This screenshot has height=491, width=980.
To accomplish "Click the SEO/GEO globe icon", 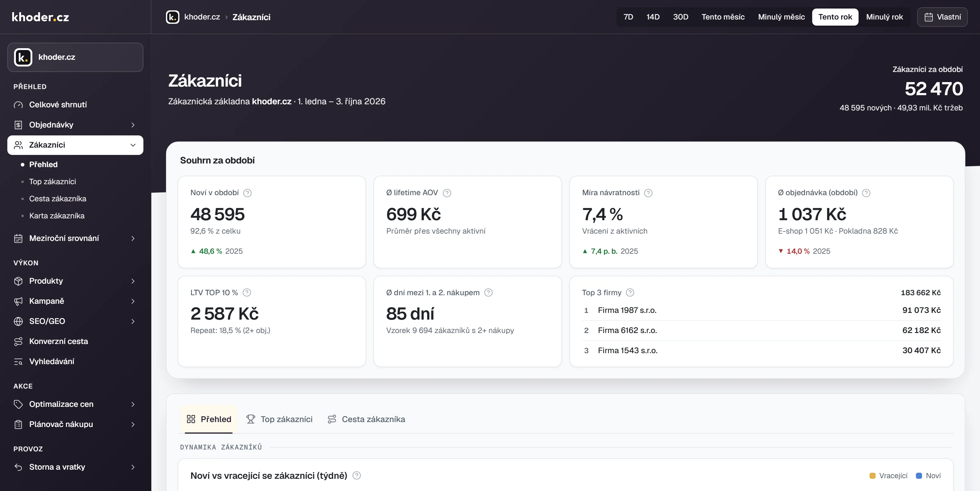I will pos(18,321).
